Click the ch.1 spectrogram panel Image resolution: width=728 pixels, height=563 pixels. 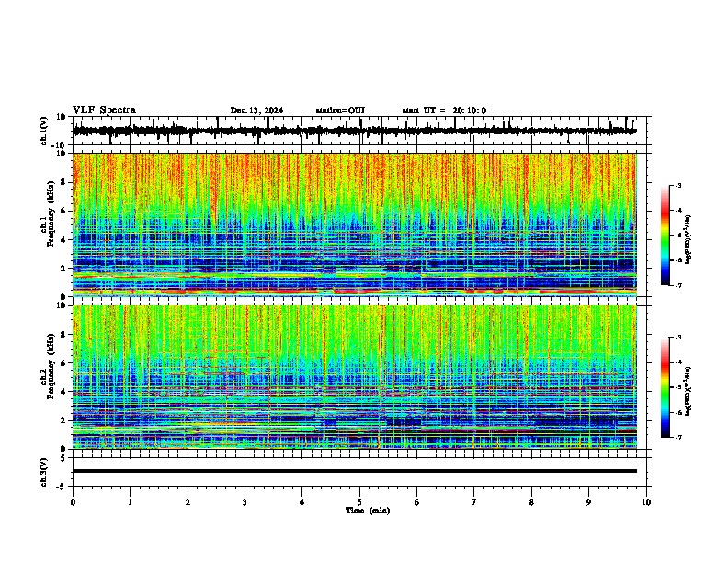click(355, 224)
